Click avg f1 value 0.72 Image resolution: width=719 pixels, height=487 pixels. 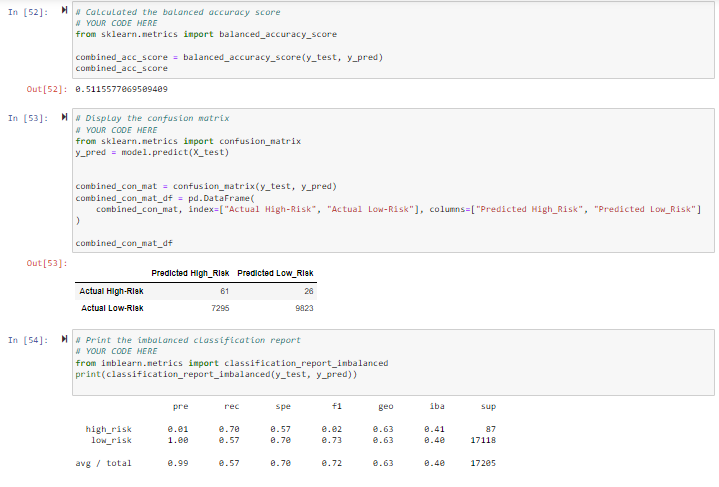[x=332, y=463]
